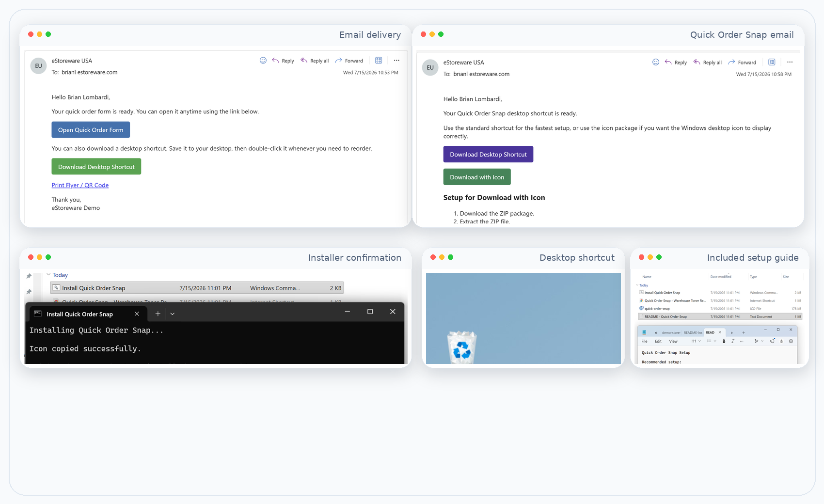Switch to the README-ins Notepad tab
The height and width of the screenshot is (504, 824).
[693, 332]
